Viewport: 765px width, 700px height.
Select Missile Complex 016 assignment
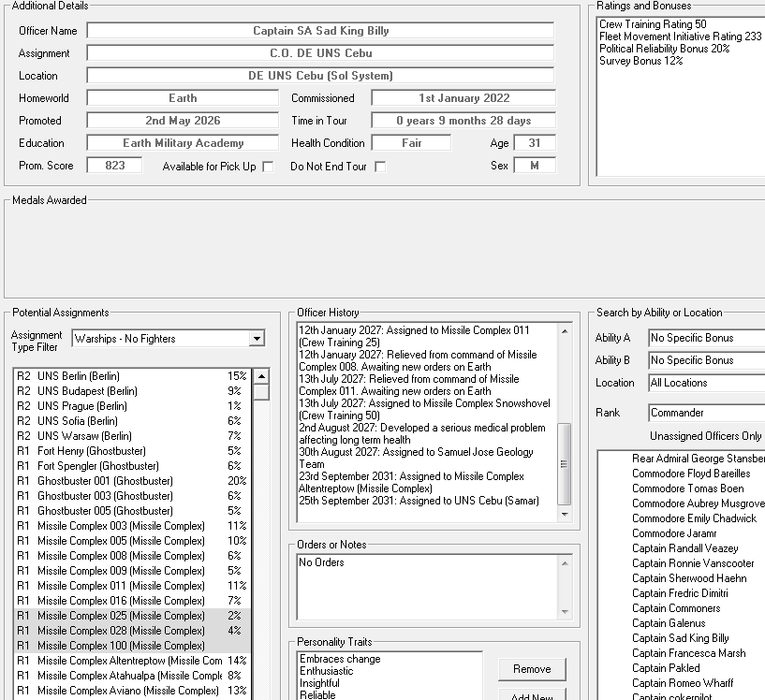132,601
